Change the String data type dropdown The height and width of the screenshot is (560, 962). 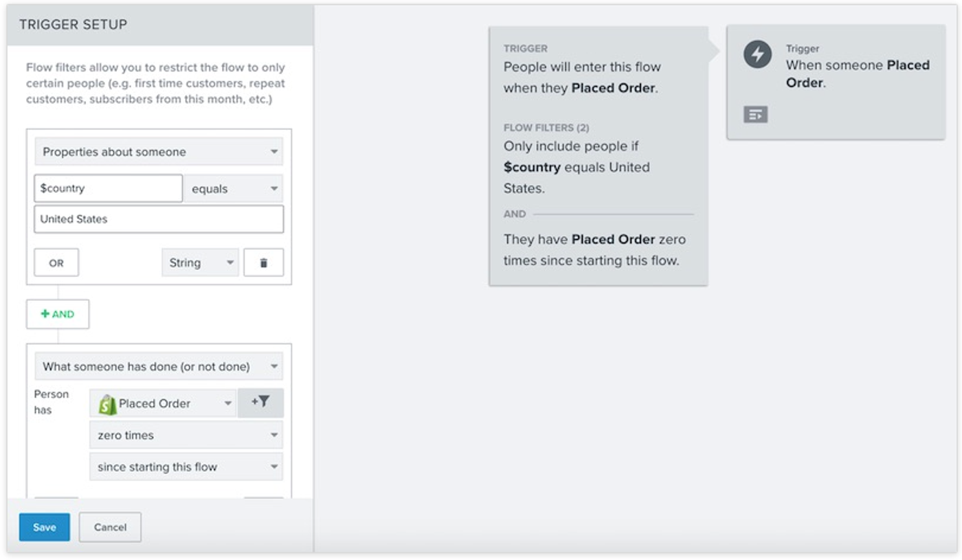coord(200,262)
